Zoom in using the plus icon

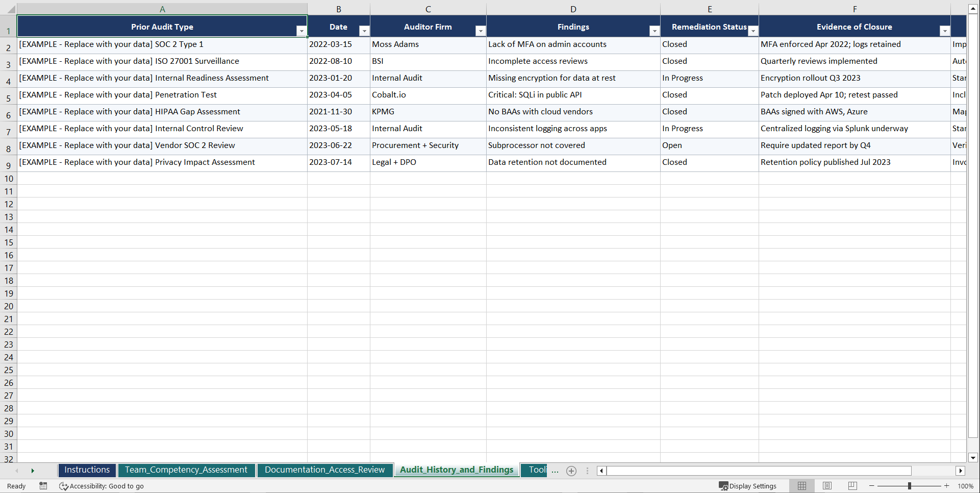tap(947, 486)
